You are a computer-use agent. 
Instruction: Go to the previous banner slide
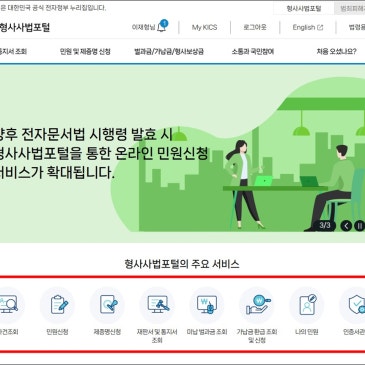pos(346,226)
